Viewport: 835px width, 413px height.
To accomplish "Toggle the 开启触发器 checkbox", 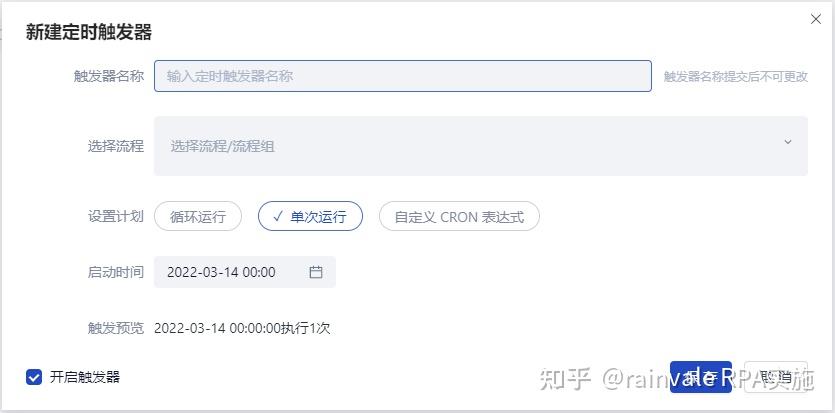I will (x=34, y=377).
